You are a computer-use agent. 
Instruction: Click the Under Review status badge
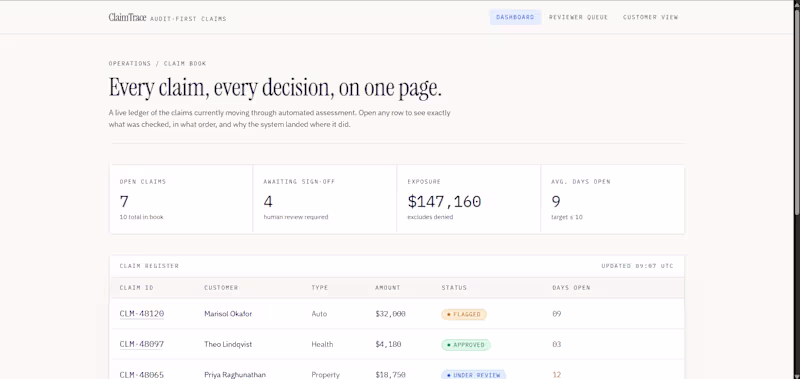[473, 375]
